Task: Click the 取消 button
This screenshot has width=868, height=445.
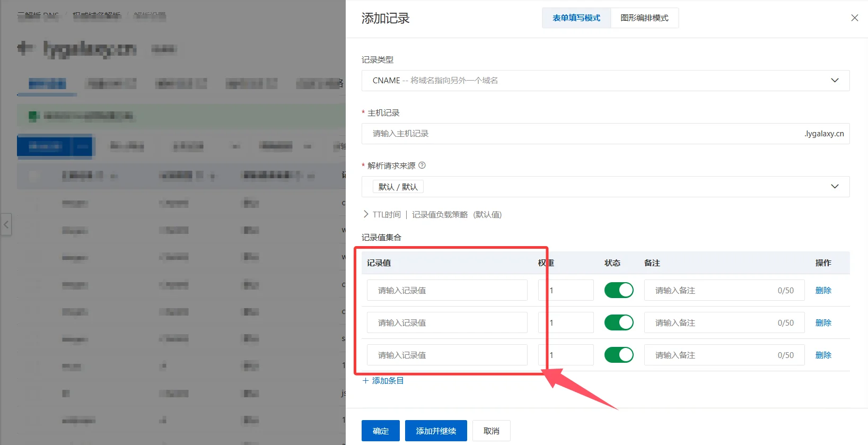Action: pyautogui.click(x=492, y=431)
